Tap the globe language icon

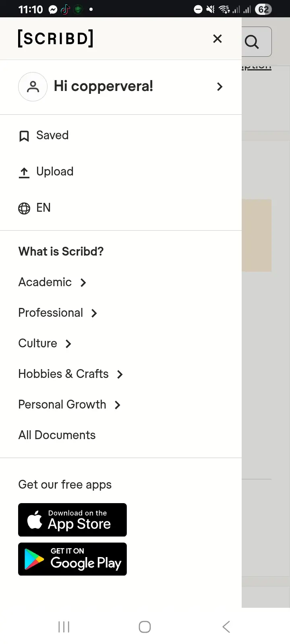[x=24, y=208]
